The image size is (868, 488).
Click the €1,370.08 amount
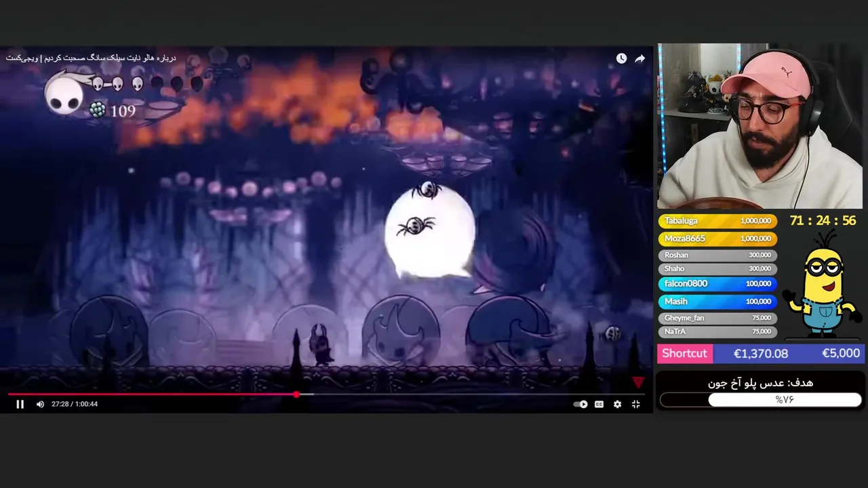761,353
